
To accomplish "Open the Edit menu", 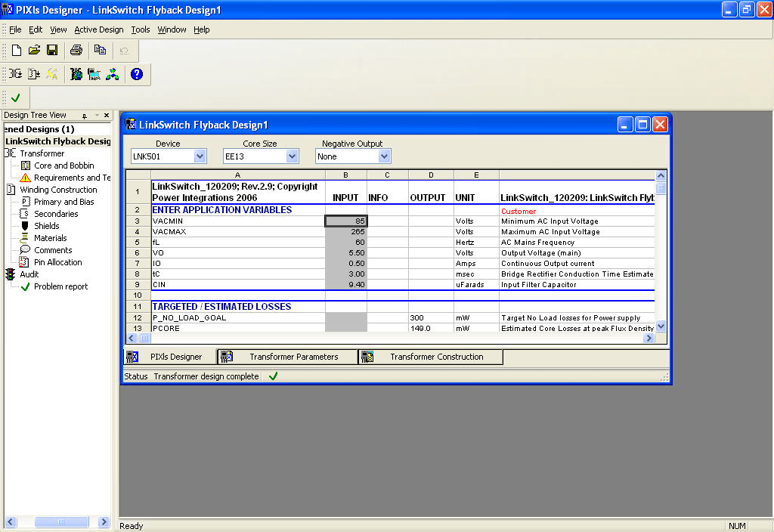I will (x=36, y=29).
